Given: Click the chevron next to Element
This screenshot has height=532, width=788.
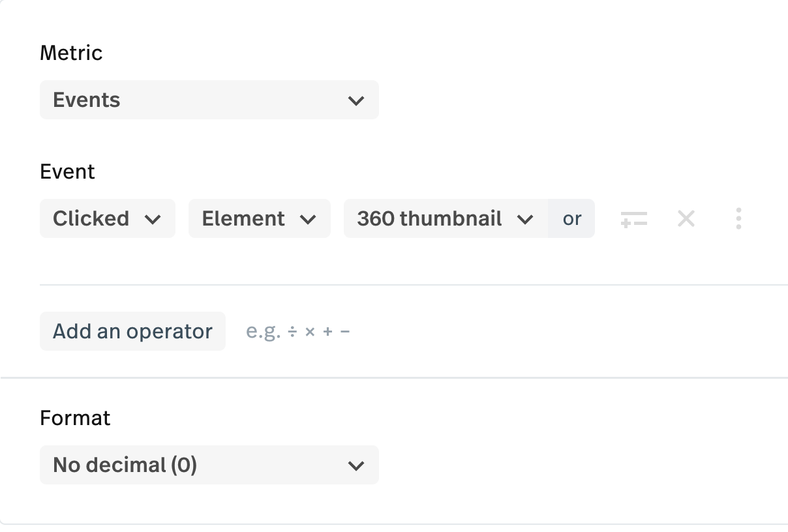Looking at the screenshot, I should pos(308,219).
